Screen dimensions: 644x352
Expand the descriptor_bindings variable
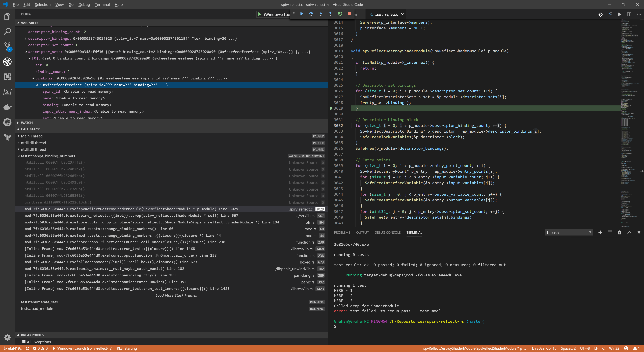click(25, 39)
